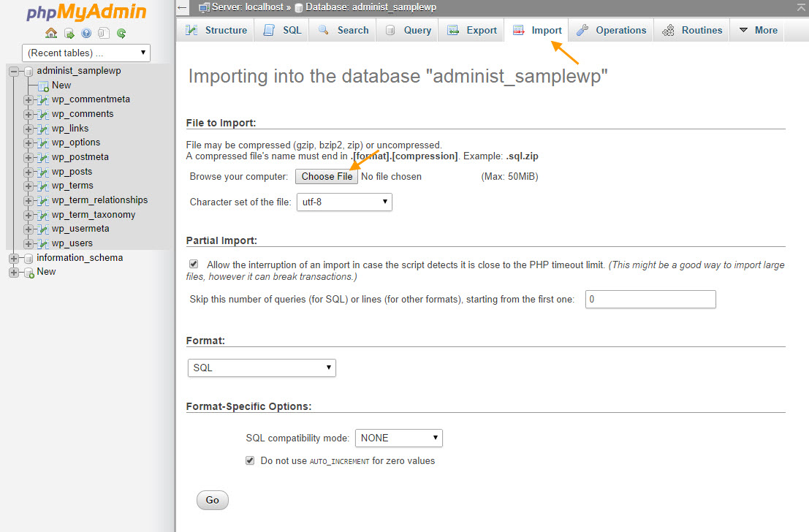Open the Format SQL dropdown

(x=262, y=368)
